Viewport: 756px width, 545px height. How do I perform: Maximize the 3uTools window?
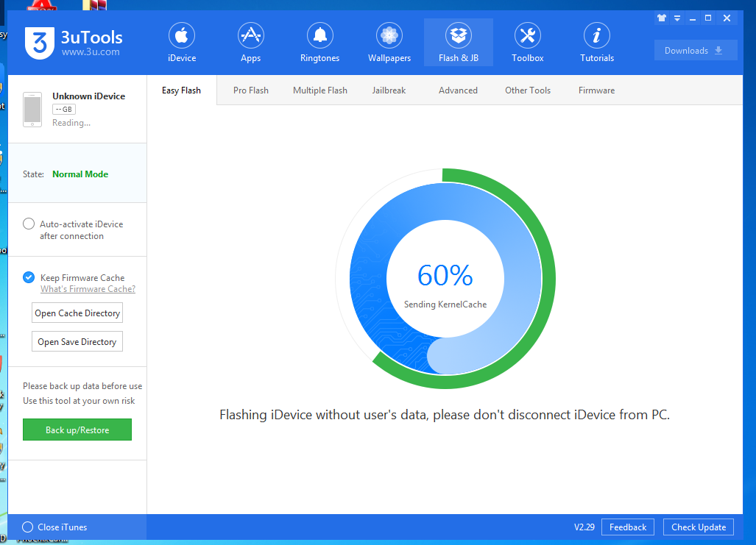(x=708, y=18)
